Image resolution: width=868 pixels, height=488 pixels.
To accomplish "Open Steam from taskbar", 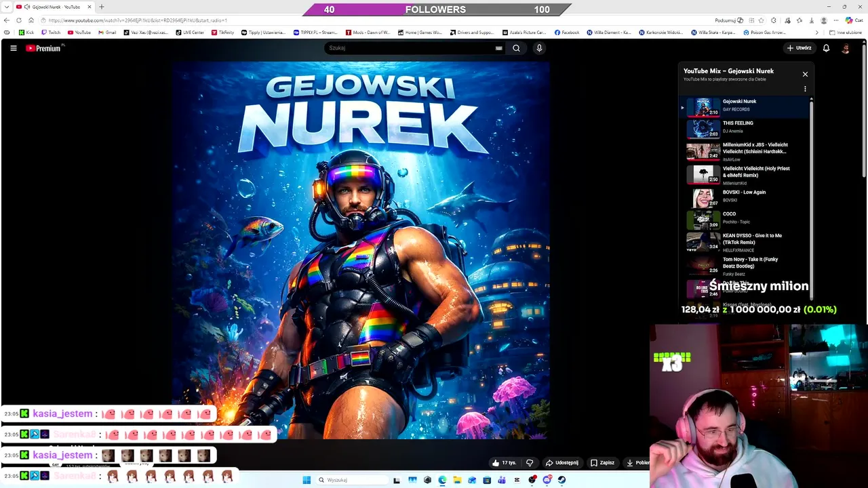I will (x=561, y=480).
